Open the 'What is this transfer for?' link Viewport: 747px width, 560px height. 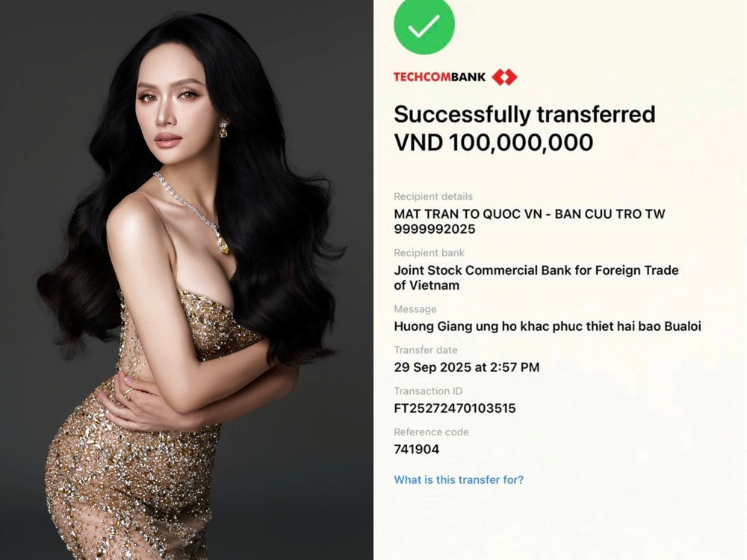[459, 479]
